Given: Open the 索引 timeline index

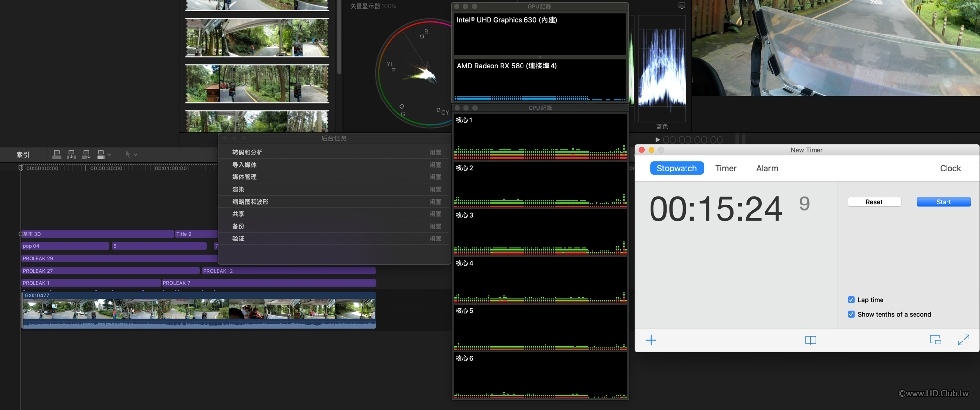Looking at the screenshot, I should coord(23,155).
